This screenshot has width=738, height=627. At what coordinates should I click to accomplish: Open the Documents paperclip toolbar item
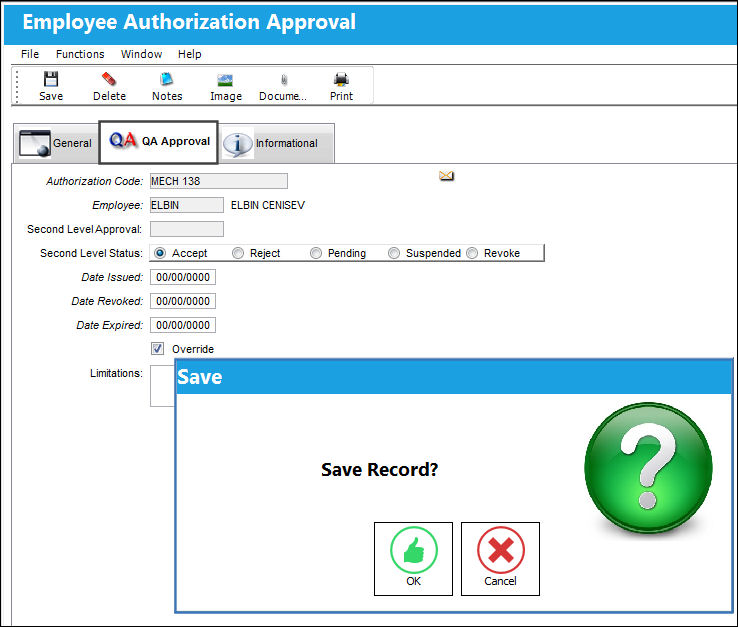[x=283, y=86]
